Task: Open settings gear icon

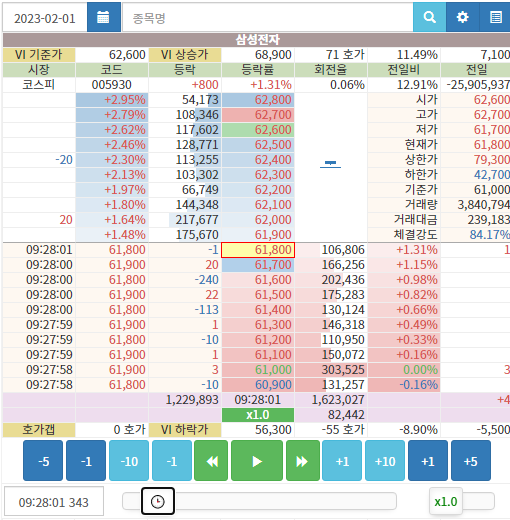Action: click(463, 17)
